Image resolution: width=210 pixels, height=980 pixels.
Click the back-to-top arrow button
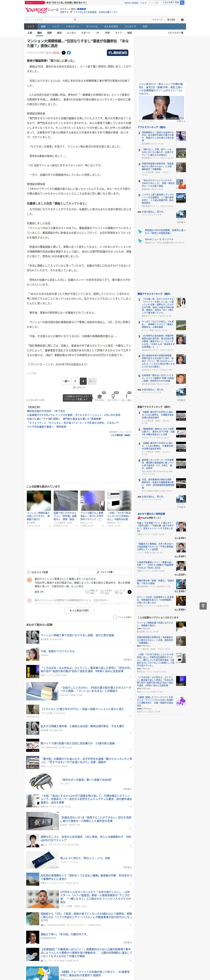coord(203,606)
